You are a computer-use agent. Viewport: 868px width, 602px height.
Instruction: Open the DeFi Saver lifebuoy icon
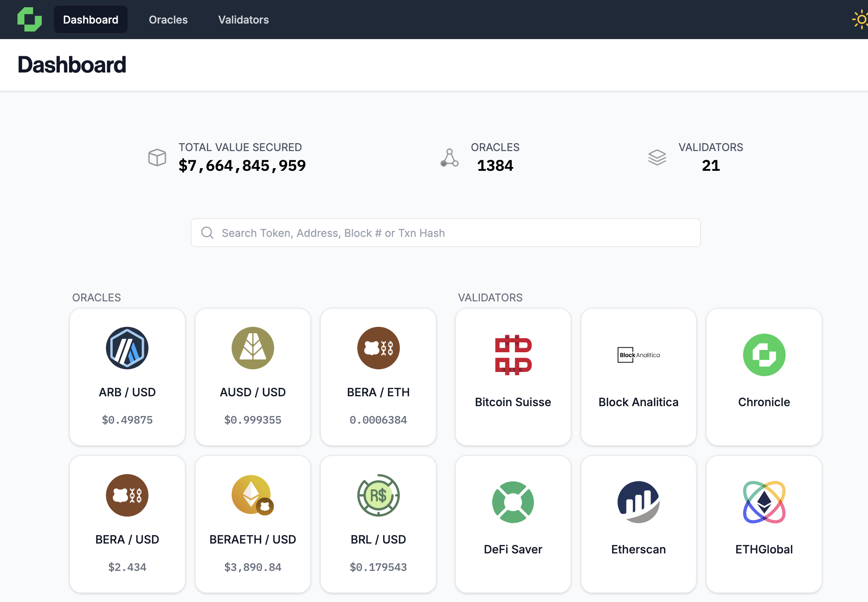coord(513,502)
